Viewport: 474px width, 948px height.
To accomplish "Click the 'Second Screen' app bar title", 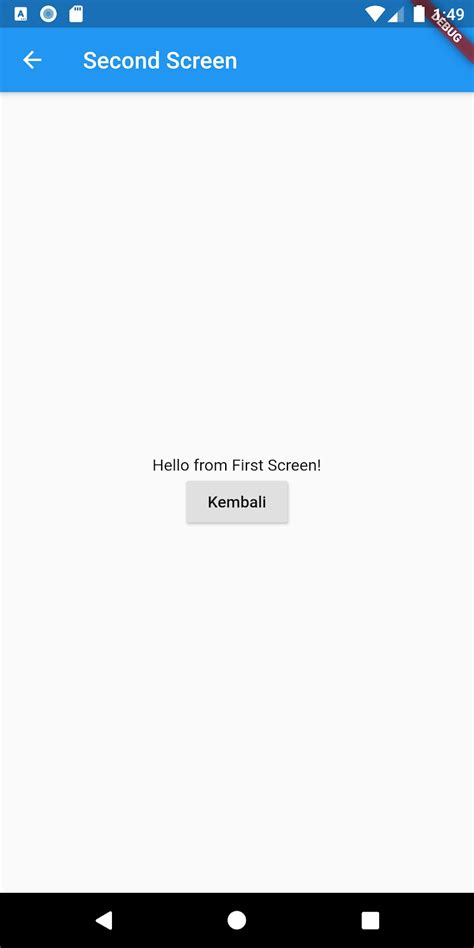I will tap(160, 60).
